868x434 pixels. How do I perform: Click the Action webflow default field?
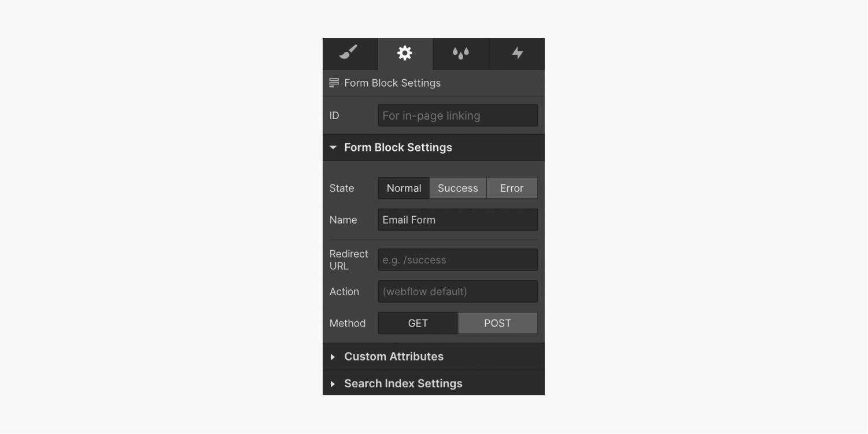(x=458, y=291)
